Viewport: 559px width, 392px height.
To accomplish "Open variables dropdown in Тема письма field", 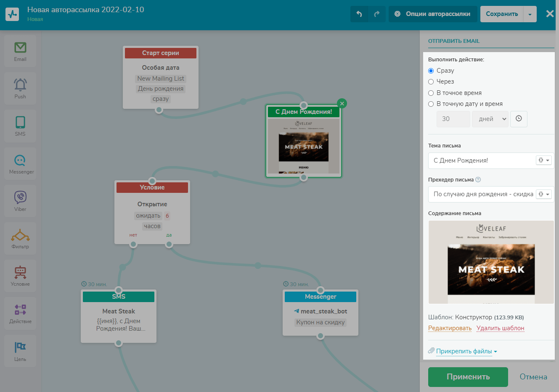I will pyautogui.click(x=543, y=160).
